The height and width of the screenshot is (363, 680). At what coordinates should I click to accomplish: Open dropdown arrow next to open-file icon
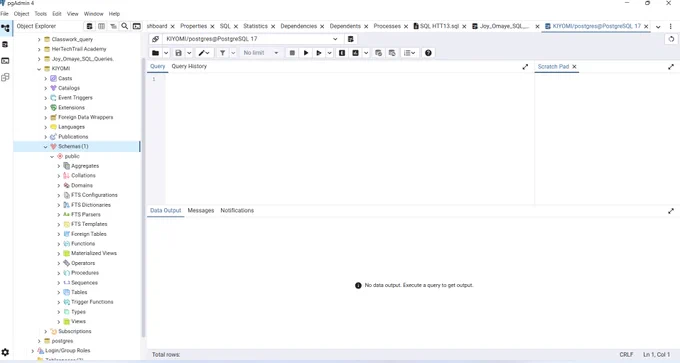166,53
